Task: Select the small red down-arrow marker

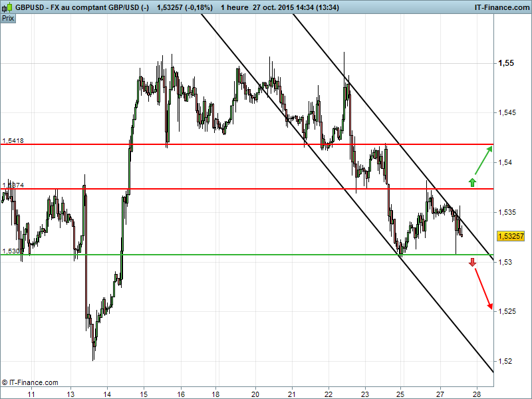Action: pos(472,262)
